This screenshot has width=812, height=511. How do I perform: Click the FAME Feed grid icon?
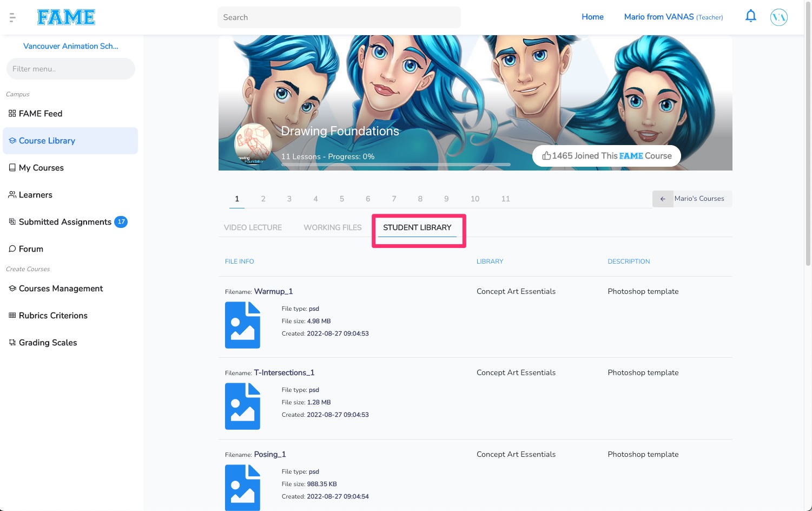pos(12,113)
